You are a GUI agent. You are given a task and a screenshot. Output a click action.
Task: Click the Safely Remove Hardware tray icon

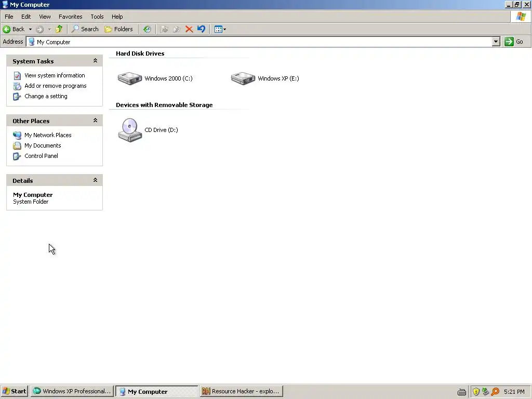[x=486, y=392]
